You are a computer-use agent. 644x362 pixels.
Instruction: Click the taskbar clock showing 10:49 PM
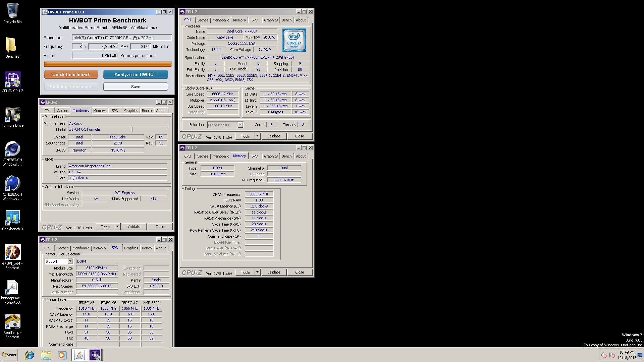(x=627, y=355)
